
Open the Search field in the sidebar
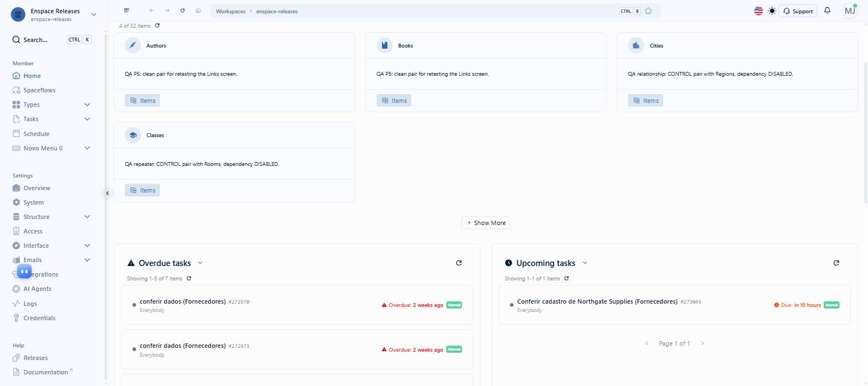coord(52,40)
